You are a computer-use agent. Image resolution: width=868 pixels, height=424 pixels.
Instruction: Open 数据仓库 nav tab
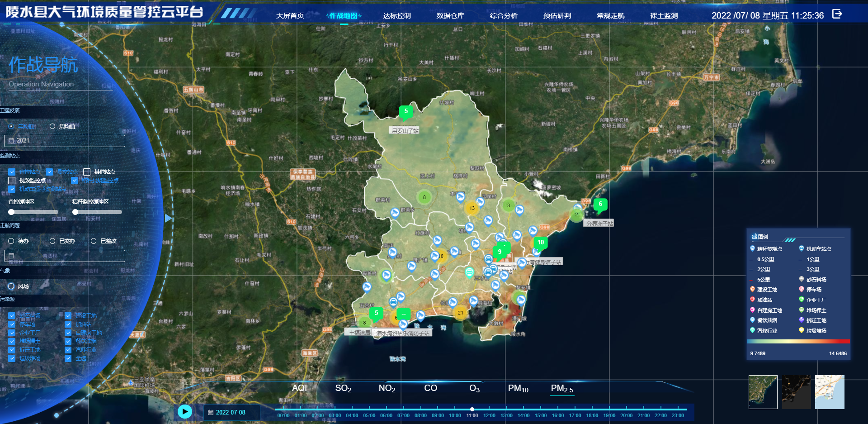click(450, 16)
